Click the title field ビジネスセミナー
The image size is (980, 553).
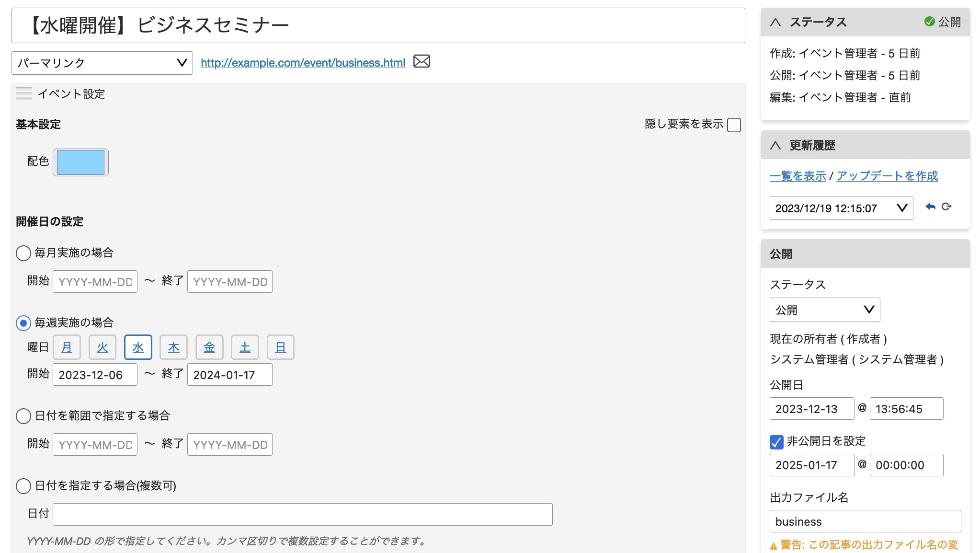pyautogui.click(x=378, y=25)
